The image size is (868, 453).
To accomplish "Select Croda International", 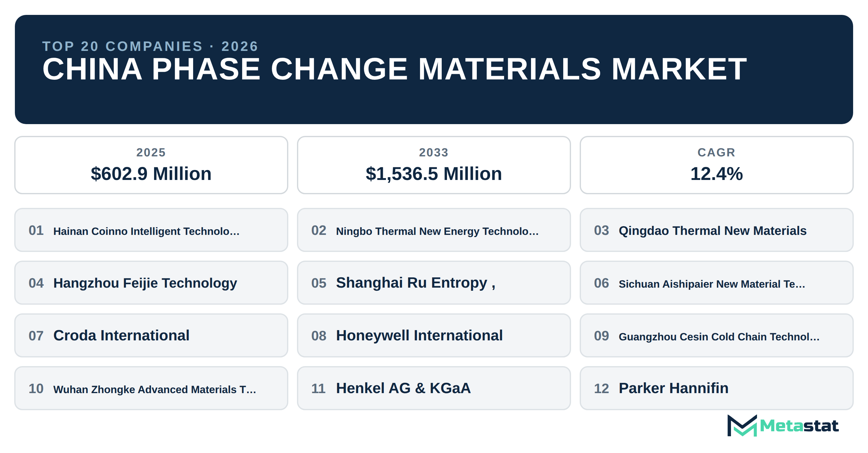I will 151,336.
